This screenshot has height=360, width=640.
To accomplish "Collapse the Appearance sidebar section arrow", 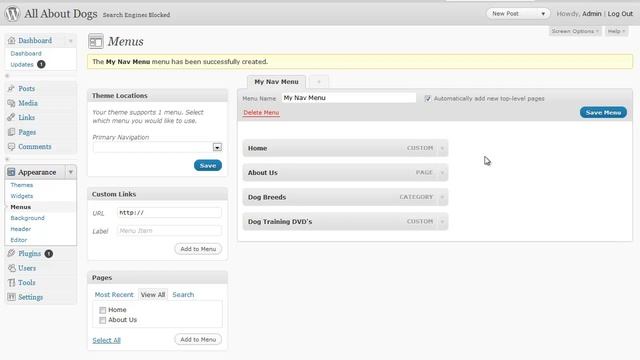I will click(71, 172).
